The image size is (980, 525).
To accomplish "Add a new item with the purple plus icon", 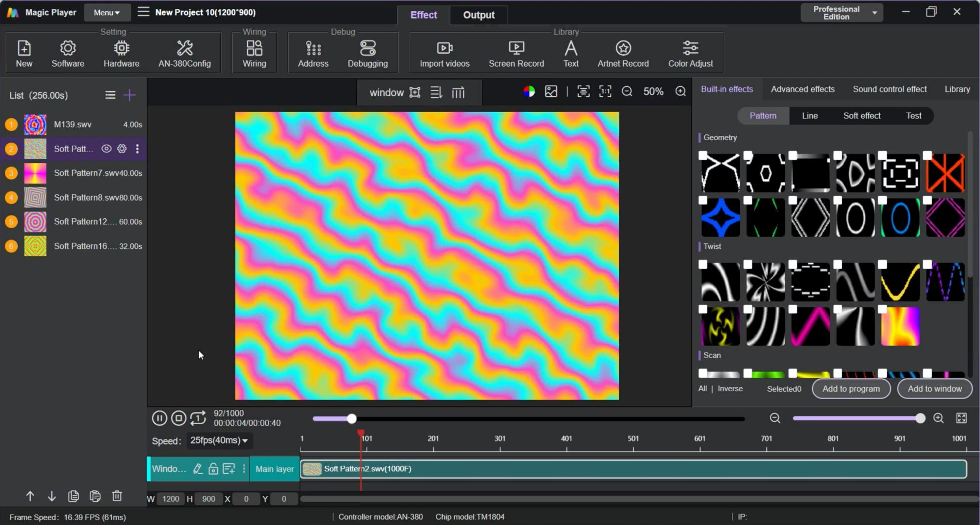I will [129, 95].
